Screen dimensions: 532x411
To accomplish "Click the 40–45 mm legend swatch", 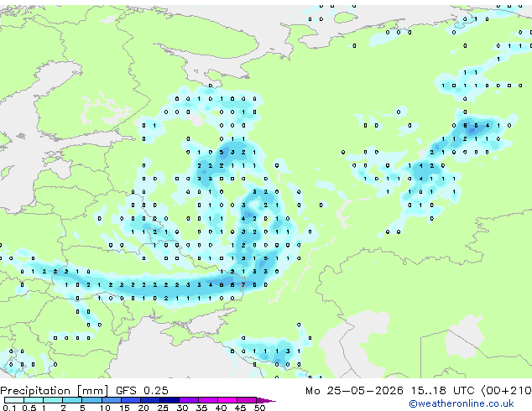I will coord(227,400).
